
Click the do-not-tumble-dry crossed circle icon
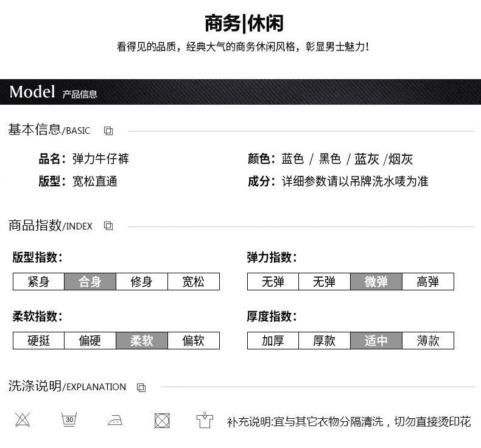tap(161, 420)
